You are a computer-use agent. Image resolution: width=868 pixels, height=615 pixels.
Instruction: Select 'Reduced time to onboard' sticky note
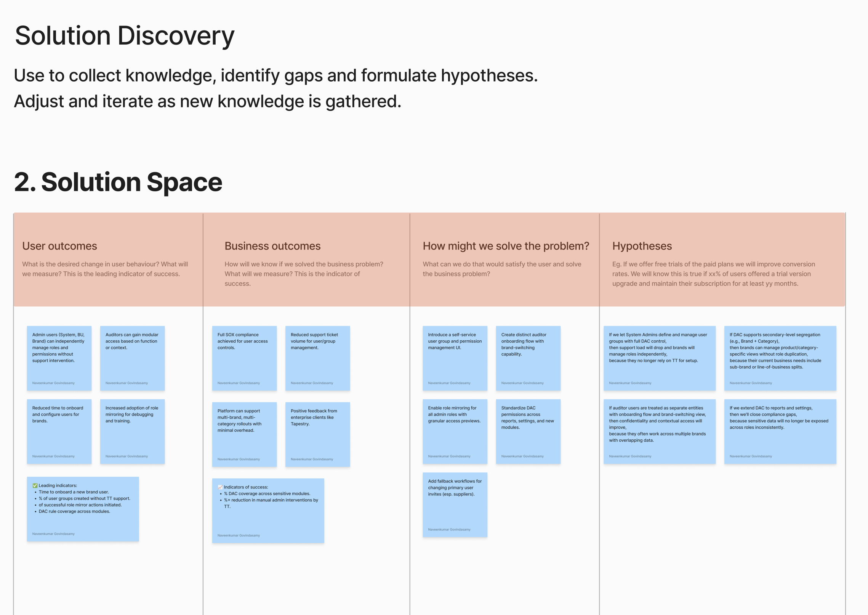click(59, 431)
